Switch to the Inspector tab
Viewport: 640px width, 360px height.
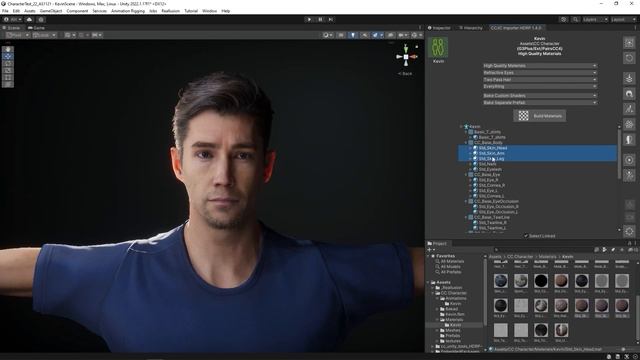439,28
